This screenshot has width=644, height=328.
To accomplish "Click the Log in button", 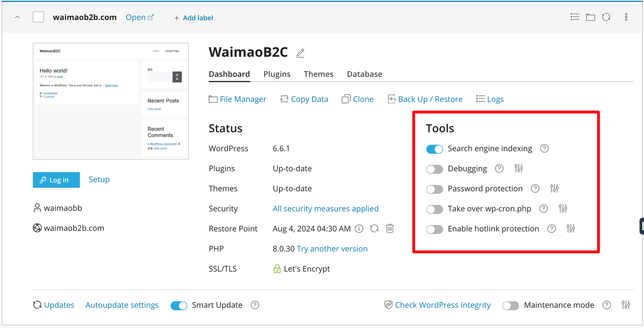I will pyautogui.click(x=56, y=180).
